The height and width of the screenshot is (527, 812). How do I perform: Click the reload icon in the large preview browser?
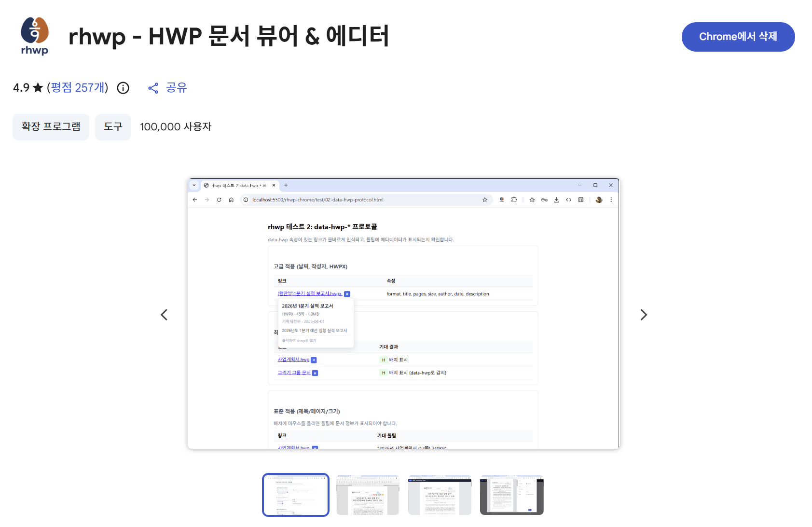coord(219,200)
